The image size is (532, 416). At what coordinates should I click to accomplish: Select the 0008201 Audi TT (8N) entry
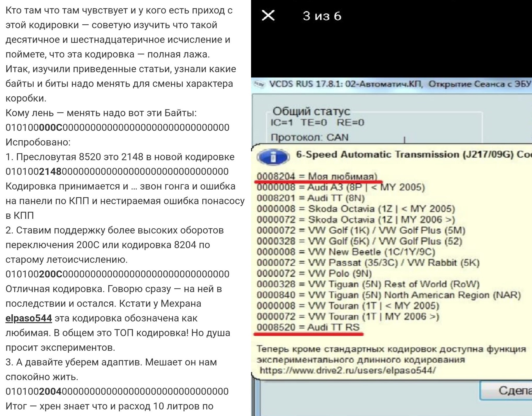(311, 198)
